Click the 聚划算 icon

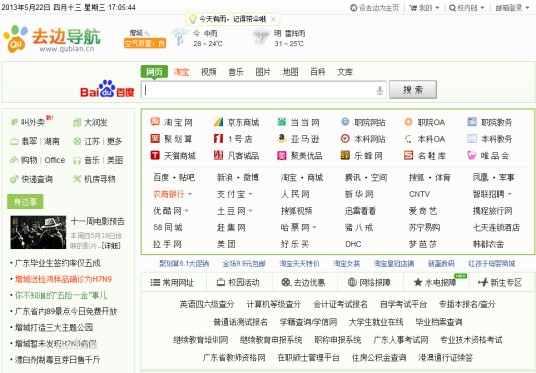click(x=155, y=138)
